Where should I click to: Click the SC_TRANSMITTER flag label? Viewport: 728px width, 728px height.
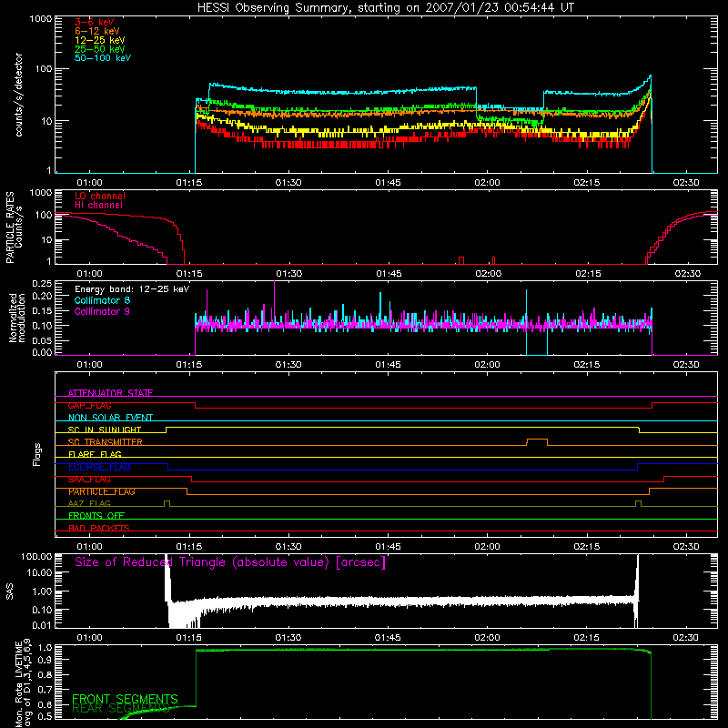105,442
